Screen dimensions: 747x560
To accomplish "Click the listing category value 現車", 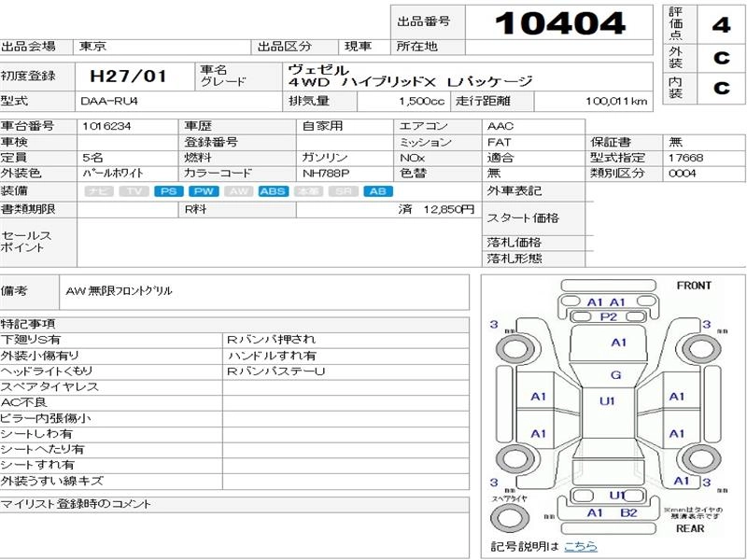I will pyautogui.click(x=358, y=47).
